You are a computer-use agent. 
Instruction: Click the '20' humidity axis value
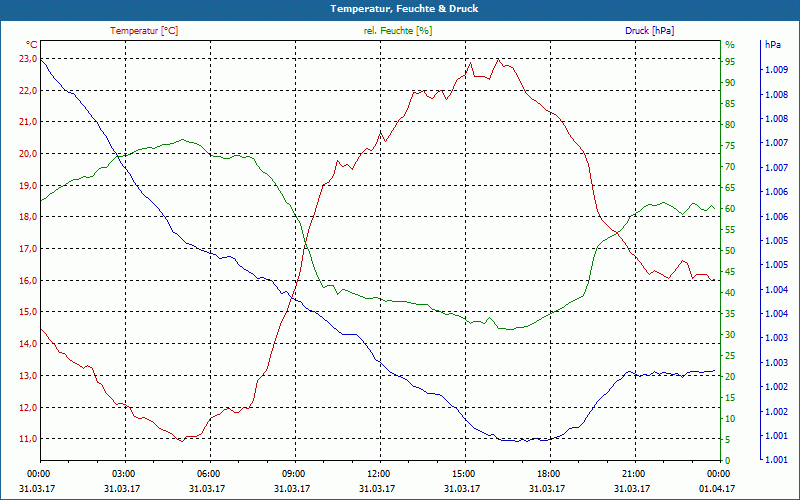click(730, 377)
